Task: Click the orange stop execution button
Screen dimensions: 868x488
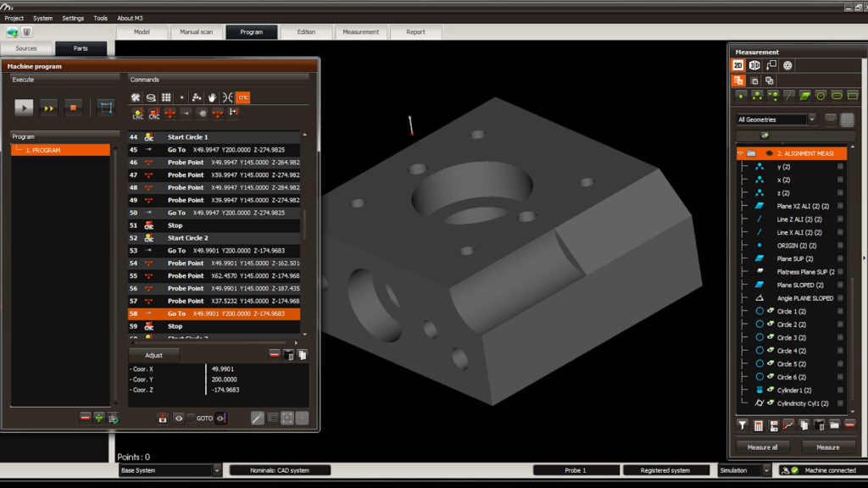Action: tap(73, 108)
